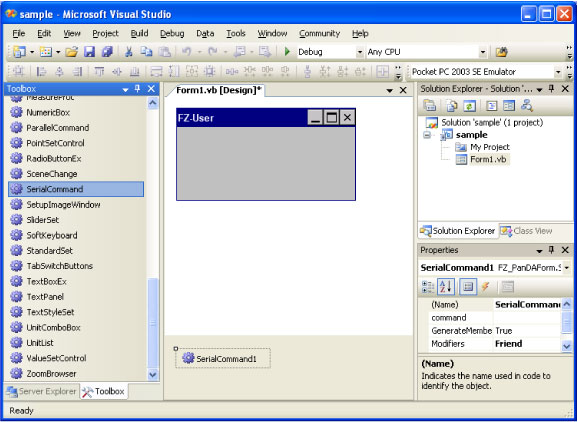The width and height of the screenshot is (578, 422).
Task: Start debugging with the green play arrow
Action: (287, 52)
